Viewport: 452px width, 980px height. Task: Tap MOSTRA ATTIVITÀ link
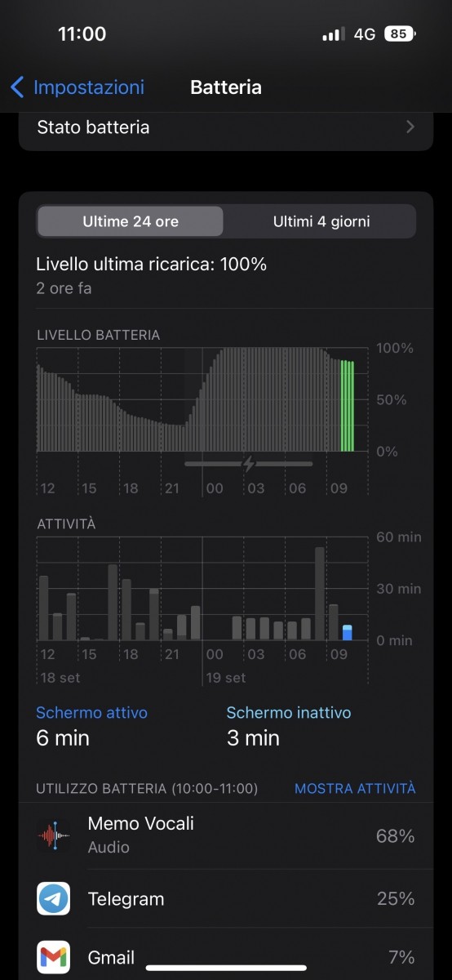[355, 788]
